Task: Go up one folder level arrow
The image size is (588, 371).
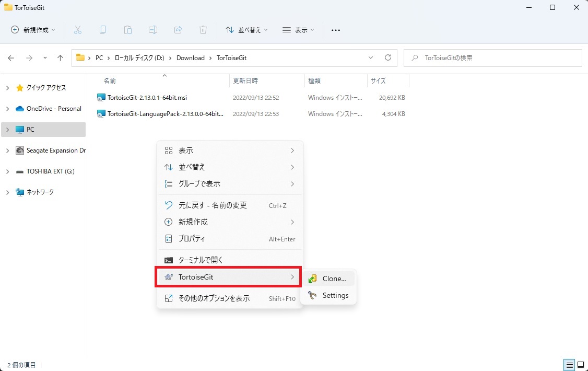Action: pyautogui.click(x=61, y=58)
